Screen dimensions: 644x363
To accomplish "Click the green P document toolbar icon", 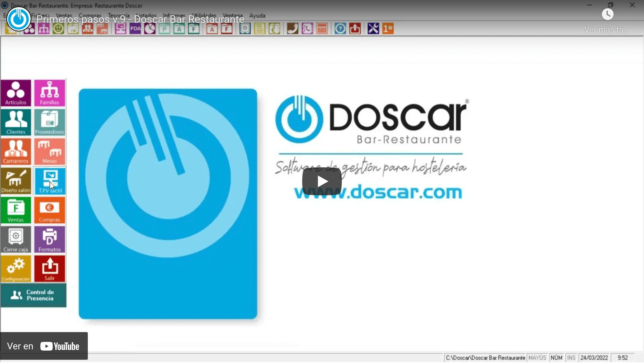I will (165, 29).
